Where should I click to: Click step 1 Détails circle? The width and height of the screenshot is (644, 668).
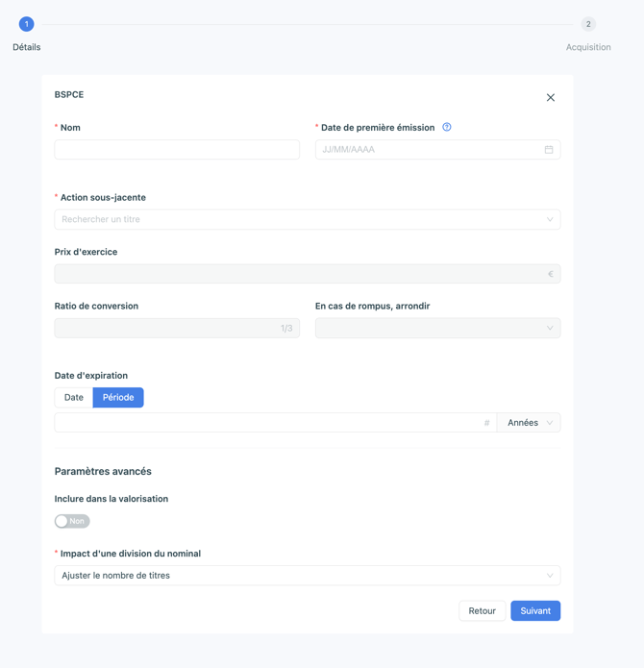(x=26, y=24)
